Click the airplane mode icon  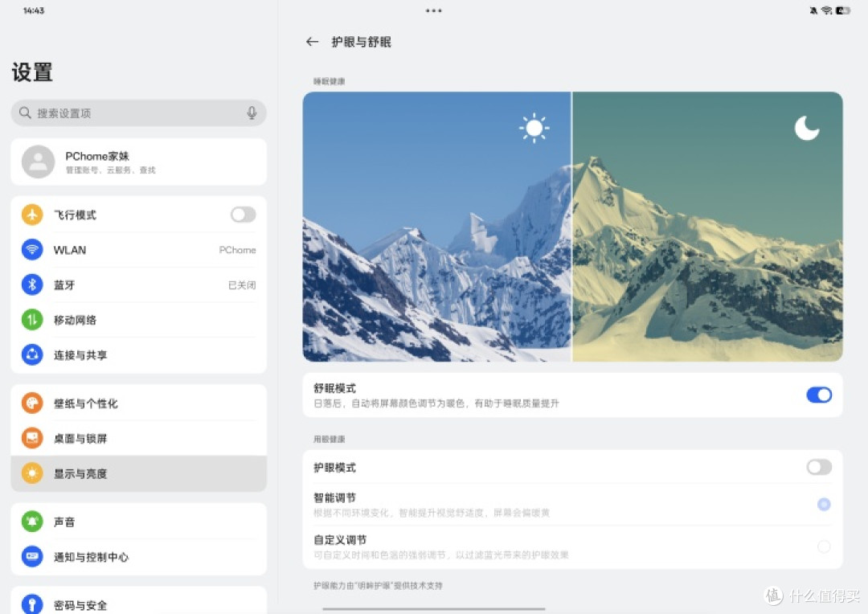[x=32, y=215]
